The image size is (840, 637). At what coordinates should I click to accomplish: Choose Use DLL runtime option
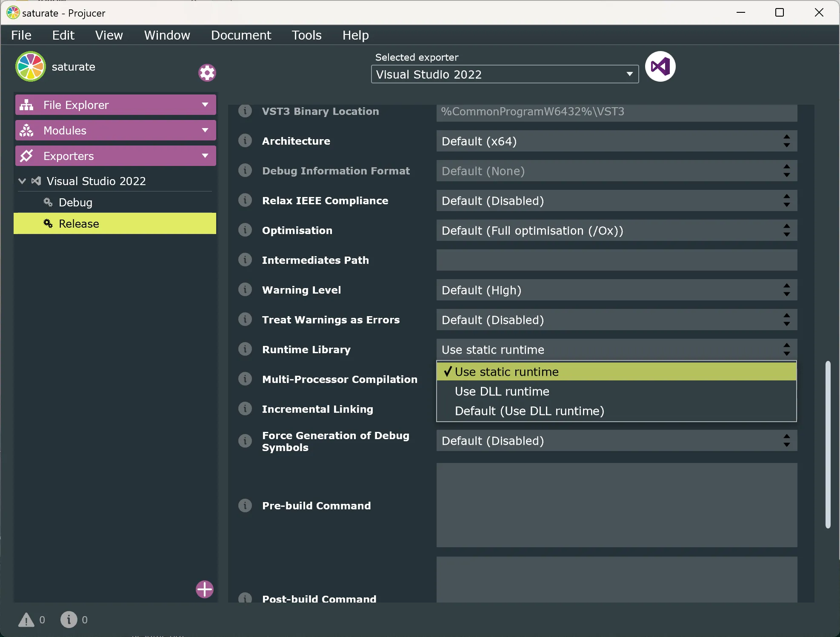click(x=617, y=391)
